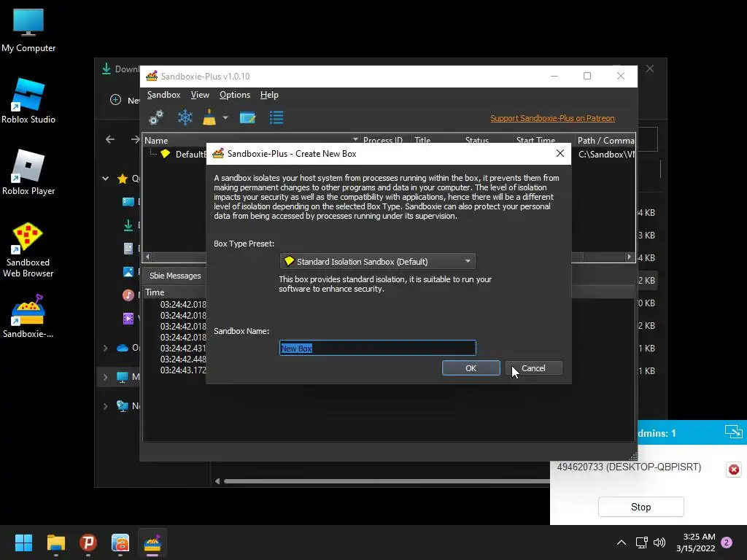747x560 pixels.
Task: Open network tray icon
Action: tap(642, 542)
